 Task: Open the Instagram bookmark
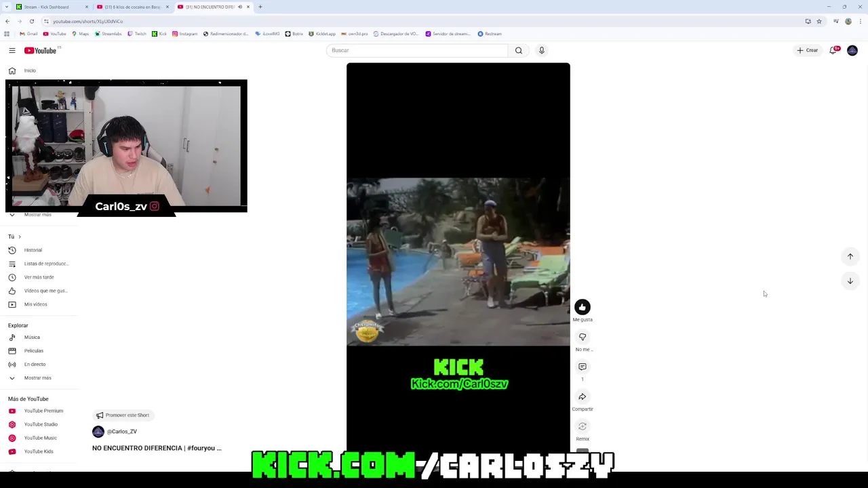tap(184, 34)
